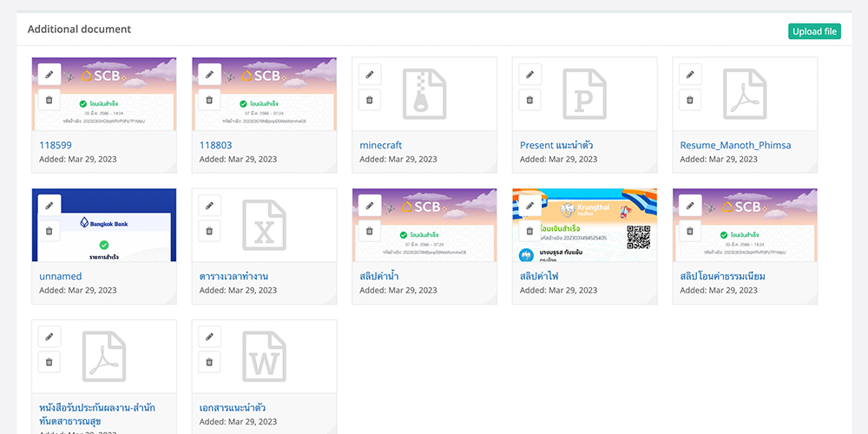Screen dimensions: 868x434
Task: Delete the minecraft zip file
Action: (x=370, y=100)
